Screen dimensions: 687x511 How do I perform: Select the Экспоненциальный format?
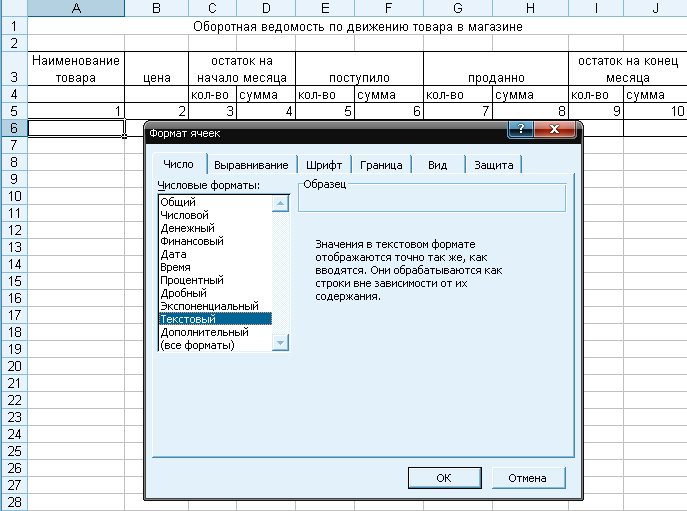[x=215, y=306]
